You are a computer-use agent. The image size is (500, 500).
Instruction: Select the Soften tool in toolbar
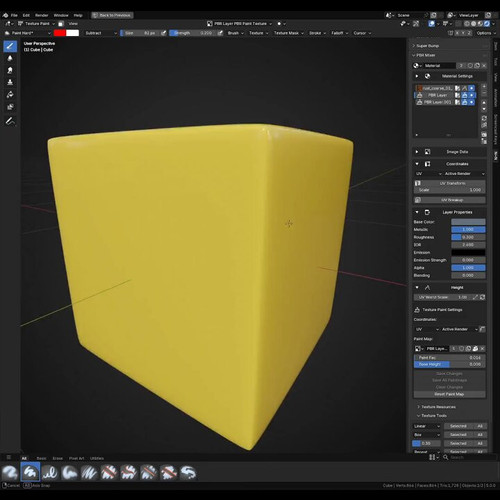[x=10, y=58]
